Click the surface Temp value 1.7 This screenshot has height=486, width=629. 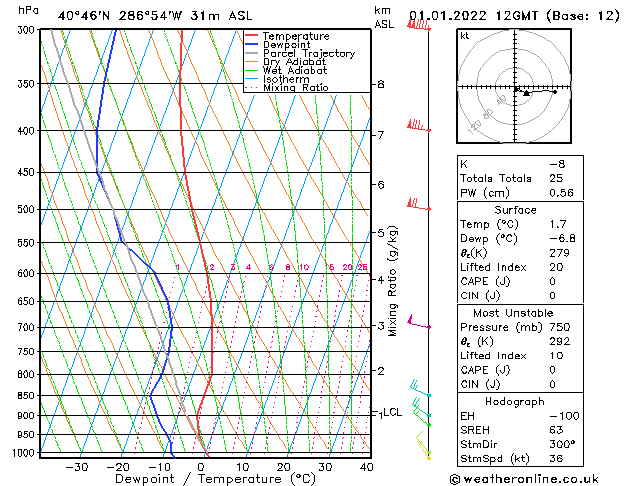[558, 224]
